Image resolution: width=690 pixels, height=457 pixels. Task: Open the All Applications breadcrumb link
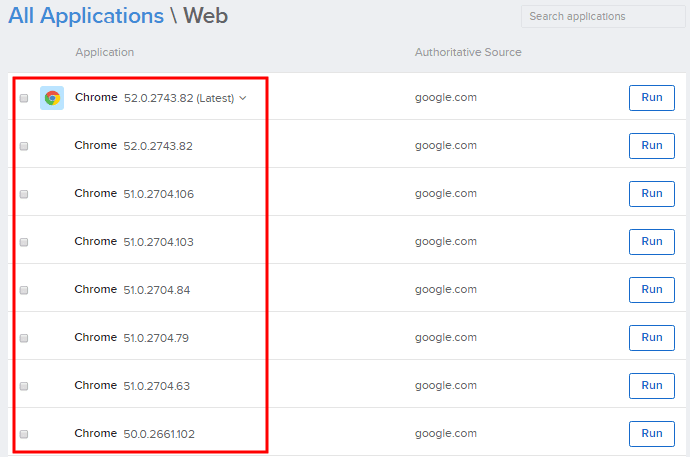pos(86,16)
